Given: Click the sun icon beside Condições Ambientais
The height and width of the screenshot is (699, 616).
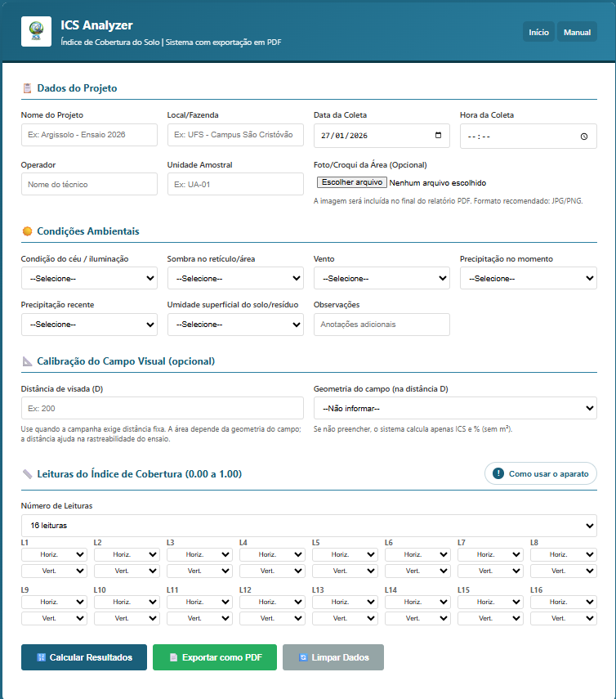Looking at the screenshot, I should (x=28, y=232).
